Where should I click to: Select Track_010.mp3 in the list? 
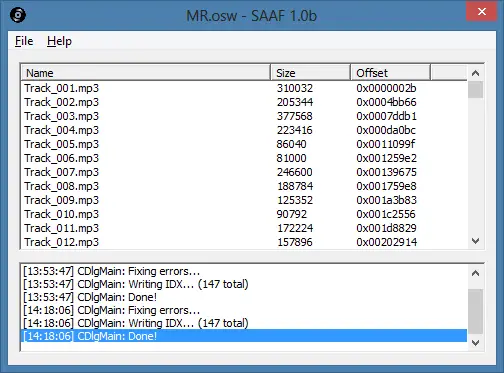point(62,214)
